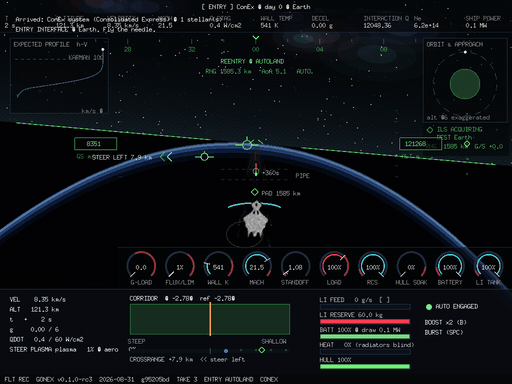Viewport: 512px width, 384px height.
Task: Click the green planet in ORBIT & APPROACH
Action: tap(465, 84)
